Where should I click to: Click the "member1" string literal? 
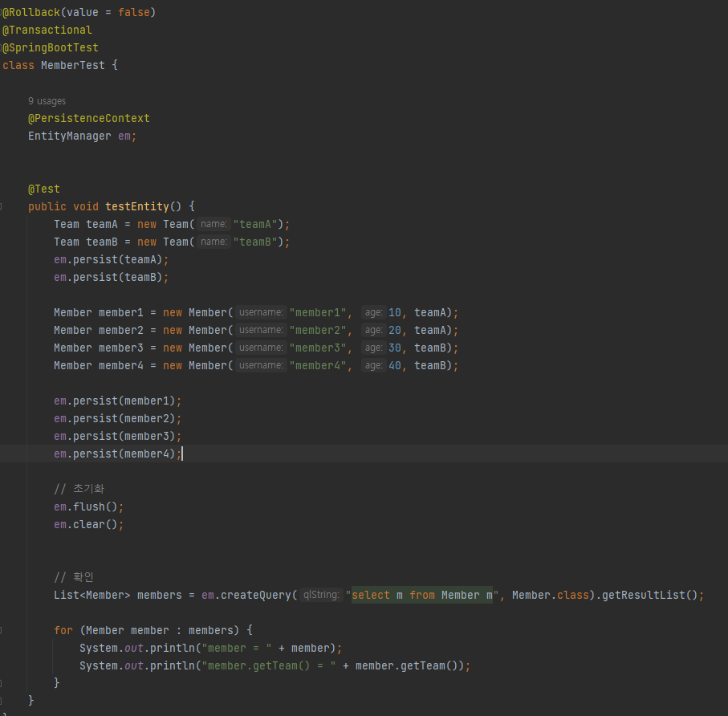[318, 312]
